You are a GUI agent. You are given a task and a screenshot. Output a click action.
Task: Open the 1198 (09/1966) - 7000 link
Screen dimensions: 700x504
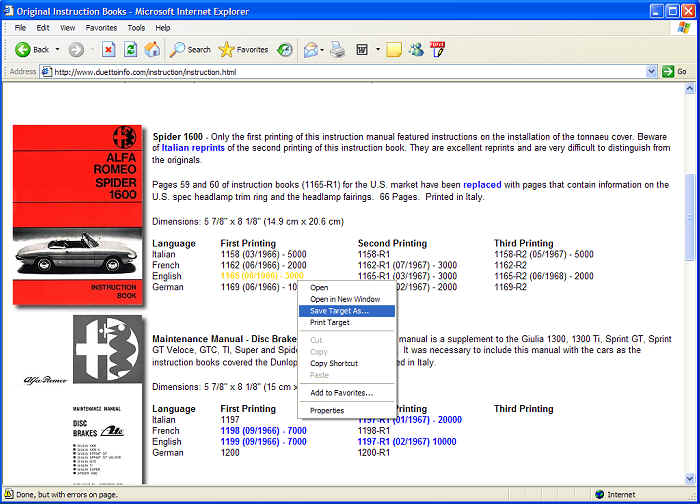[263, 431]
